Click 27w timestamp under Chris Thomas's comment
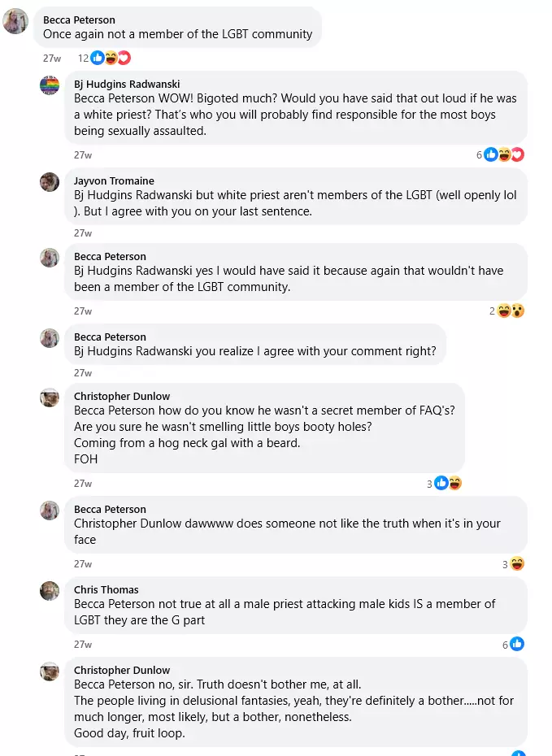This screenshot has height=756, width=552. pos(83,645)
